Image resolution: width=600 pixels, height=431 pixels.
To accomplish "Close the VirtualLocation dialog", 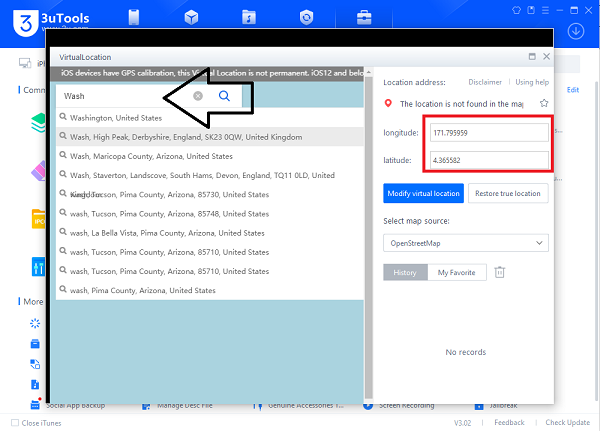I will pyautogui.click(x=546, y=57).
